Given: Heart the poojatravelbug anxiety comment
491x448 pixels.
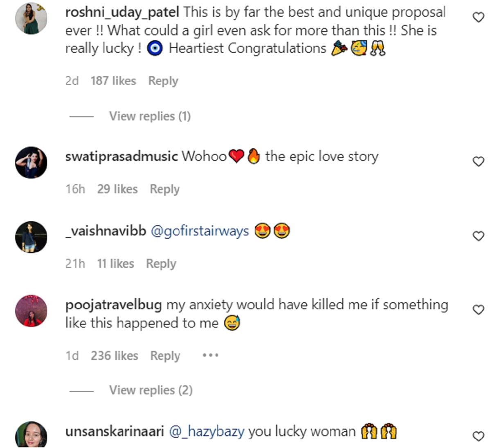Looking at the screenshot, I should (x=478, y=310).
